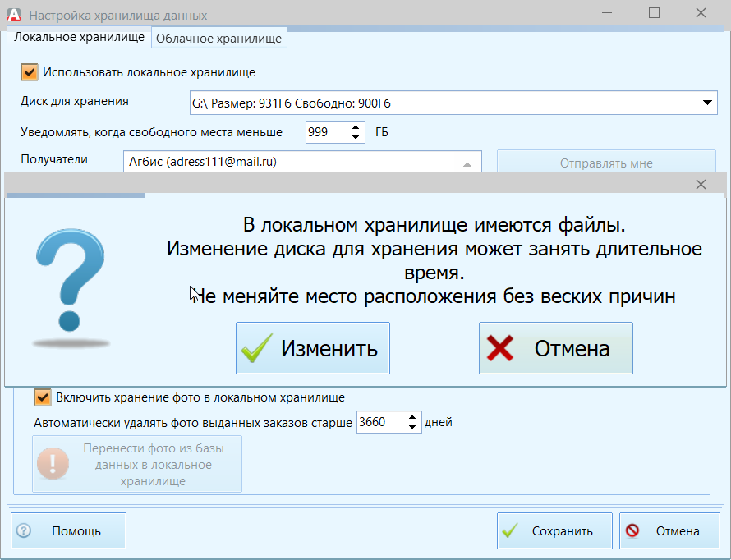The width and height of the screenshot is (731, 560).
Task: Minimize the Настройка хранилища данных window
Action: 607,13
